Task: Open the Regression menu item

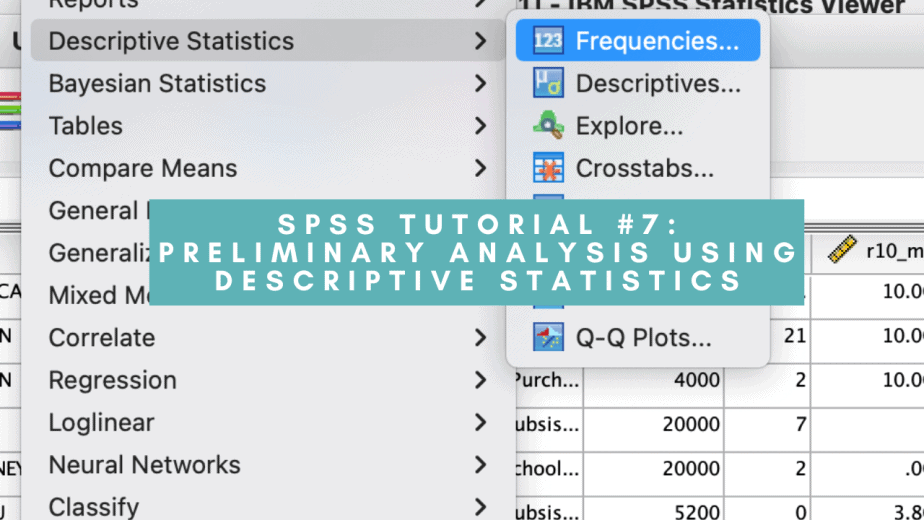Action: click(268, 380)
